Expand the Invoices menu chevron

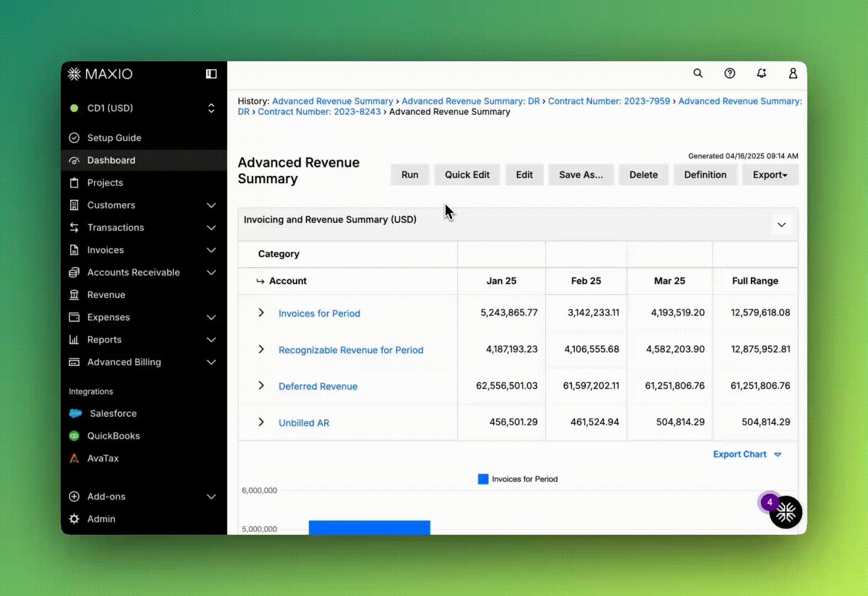211,250
